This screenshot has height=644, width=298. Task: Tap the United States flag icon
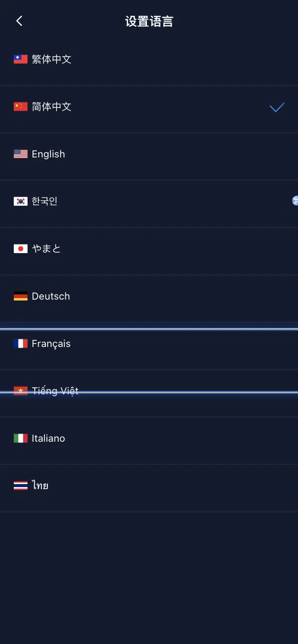20,154
